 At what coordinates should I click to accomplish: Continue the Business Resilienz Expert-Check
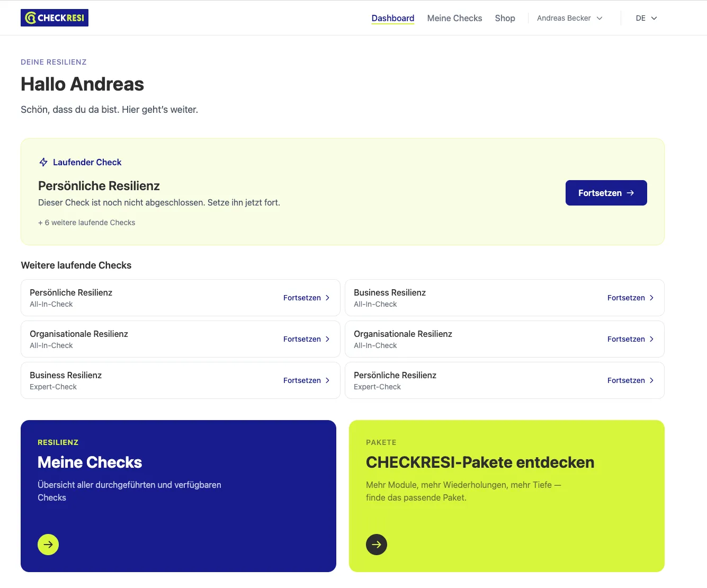[x=307, y=380]
